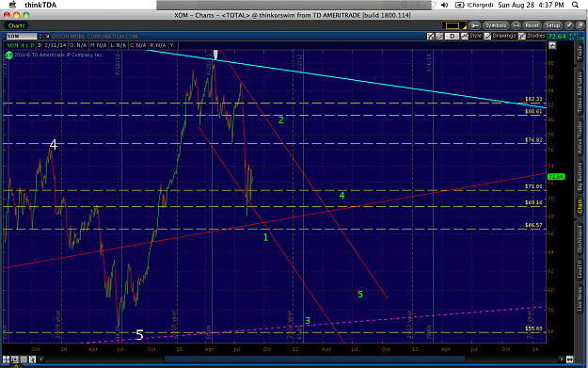Open the Dashboard sidebar tab
Image resolution: width=588 pixels, height=368 pixels.
tap(580, 238)
